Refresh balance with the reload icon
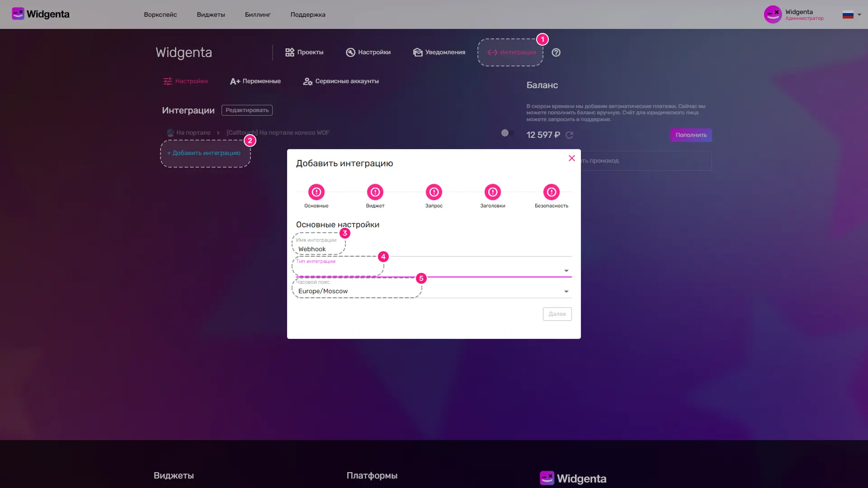This screenshot has height=488, width=868. [x=570, y=135]
